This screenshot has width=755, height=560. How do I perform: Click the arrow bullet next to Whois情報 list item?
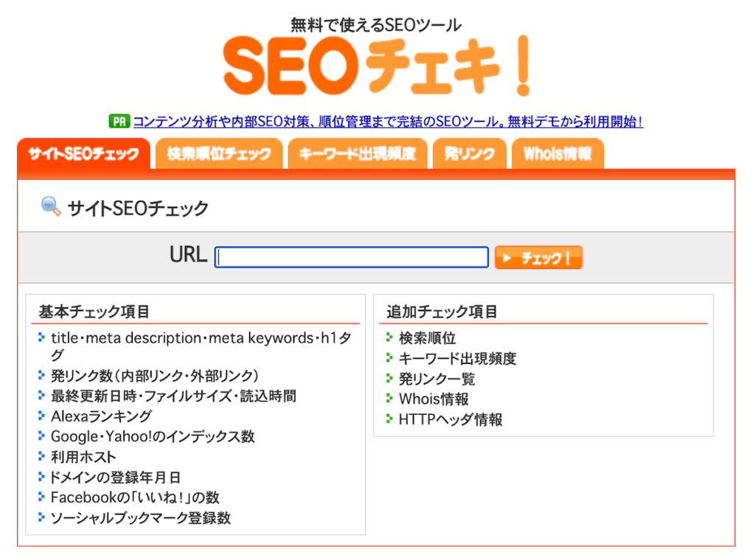[390, 399]
